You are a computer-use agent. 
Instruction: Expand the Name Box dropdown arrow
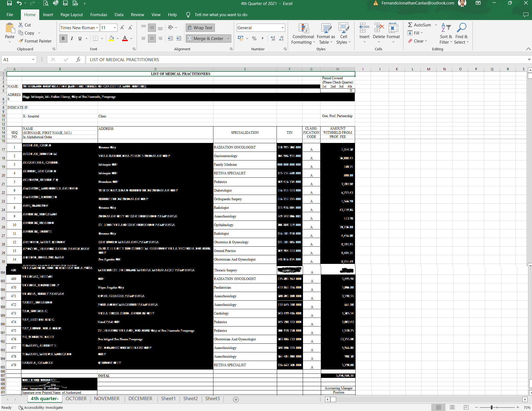(x=33, y=60)
